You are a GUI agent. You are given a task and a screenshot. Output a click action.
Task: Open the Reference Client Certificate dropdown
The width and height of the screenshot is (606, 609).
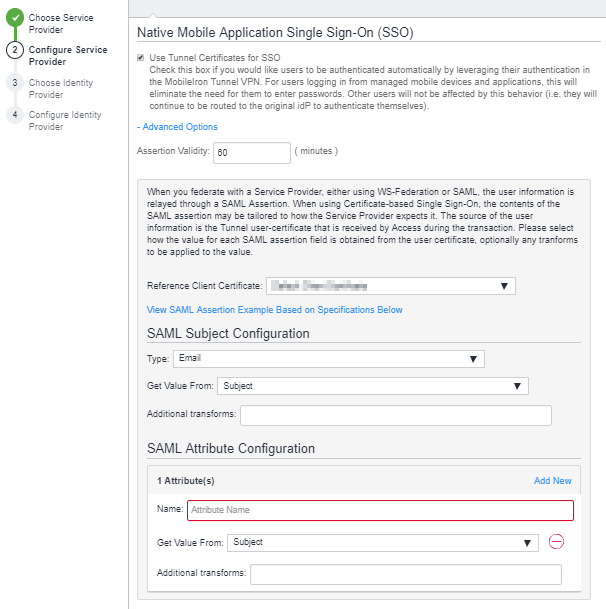tap(390, 286)
